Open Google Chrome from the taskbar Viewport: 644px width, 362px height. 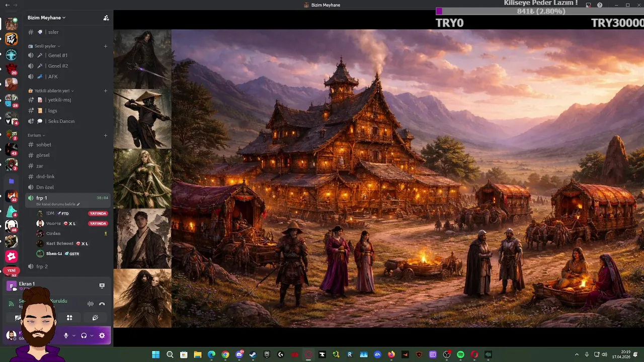point(225,354)
